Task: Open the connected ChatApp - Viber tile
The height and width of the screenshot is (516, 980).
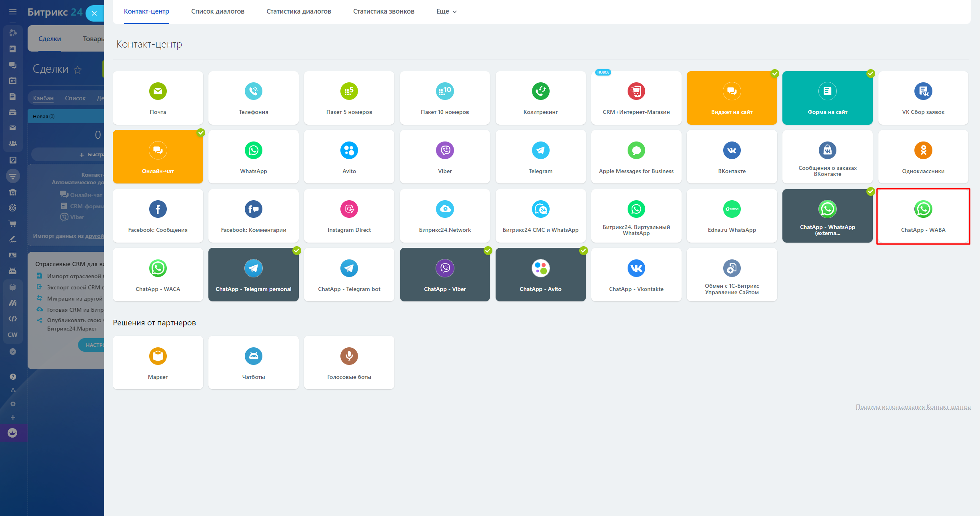Action: click(x=445, y=275)
